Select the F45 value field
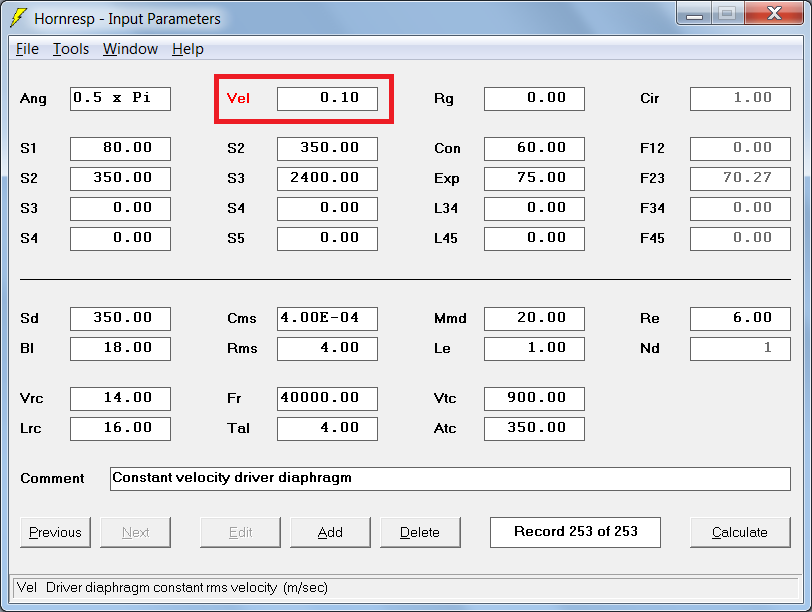812x612 pixels. pos(740,239)
